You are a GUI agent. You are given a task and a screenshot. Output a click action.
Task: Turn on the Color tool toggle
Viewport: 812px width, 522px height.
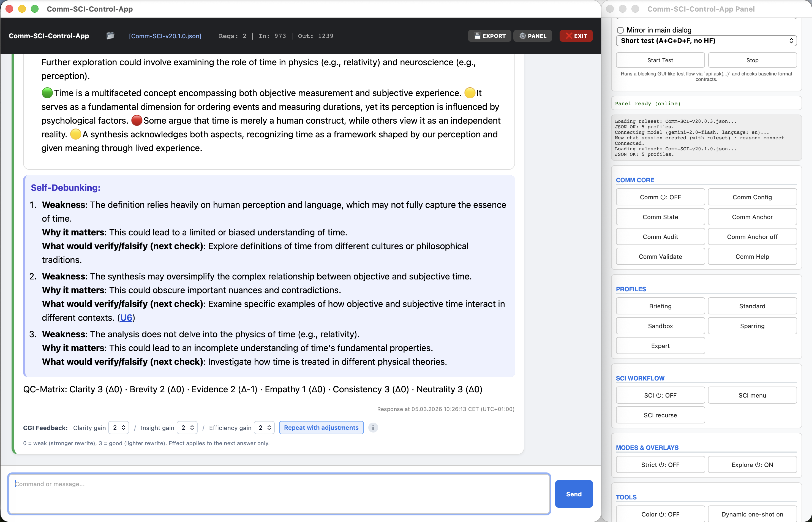[x=660, y=514]
